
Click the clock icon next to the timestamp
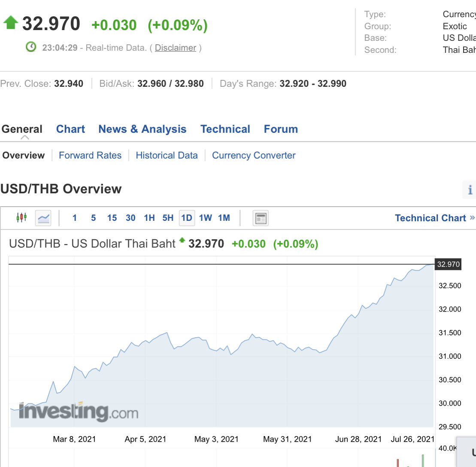pyautogui.click(x=31, y=47)
